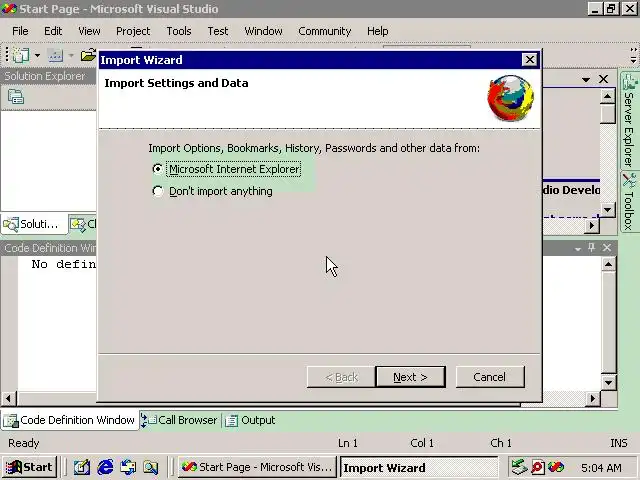Click the Add New Item toolbar icon
Screen dimensions: 640x480
(56, 55)
